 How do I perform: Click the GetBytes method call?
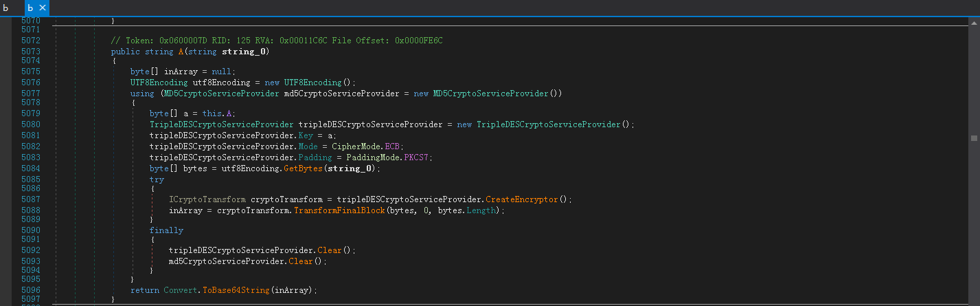(302, 168)
